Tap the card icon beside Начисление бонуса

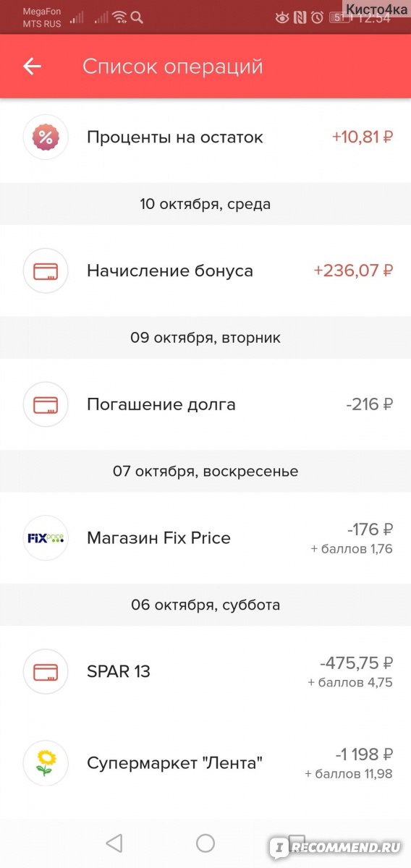[x=46, y=271]
